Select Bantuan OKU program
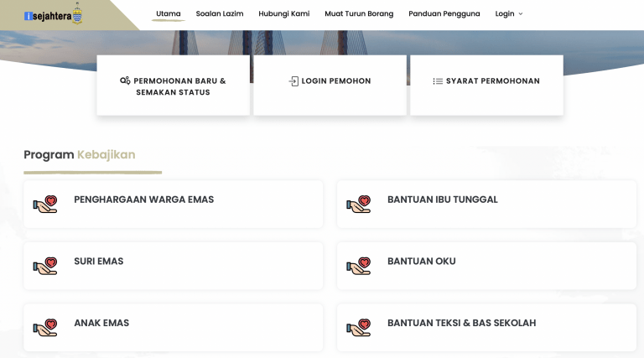Screen dimensions: 644x358 pyautogui.click(x=486, y=266)
